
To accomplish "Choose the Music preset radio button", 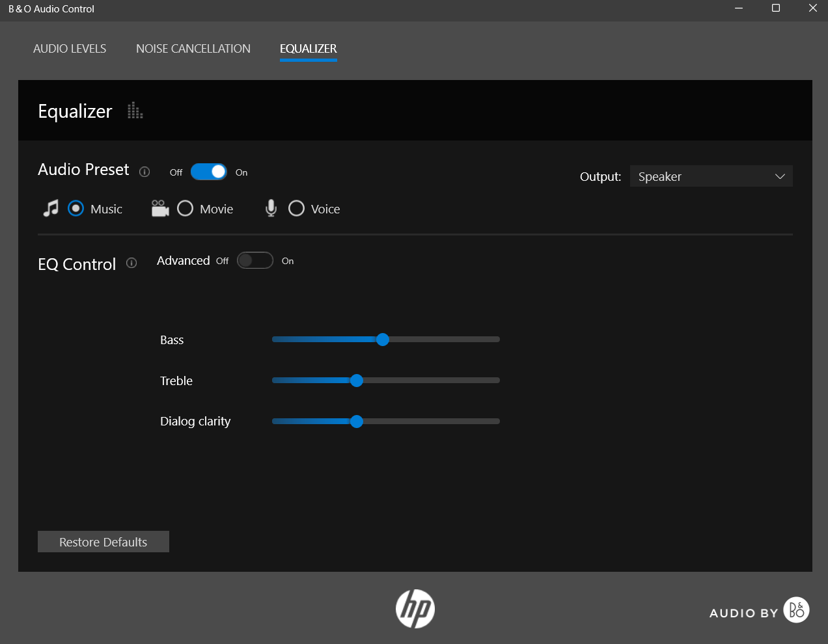I will point(76,208).
